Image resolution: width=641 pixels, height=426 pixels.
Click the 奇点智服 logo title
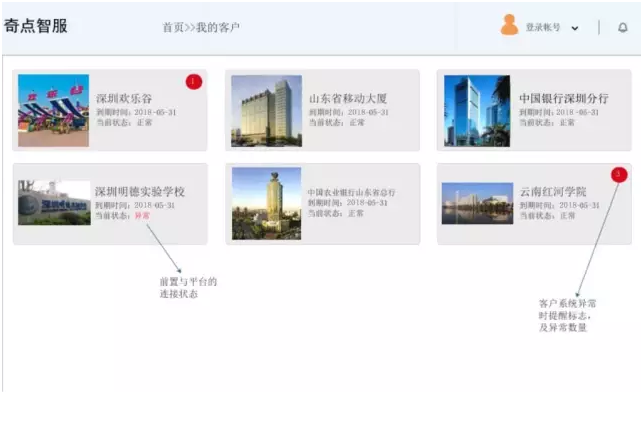36,26
